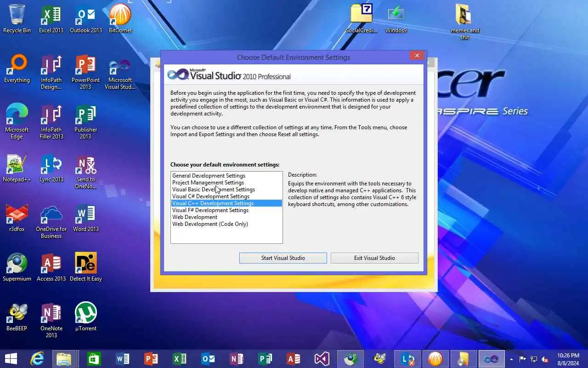588x368 pixels.
Task: Choose Web Development (Code Only) entry
Action: click(x=226, y=224)
